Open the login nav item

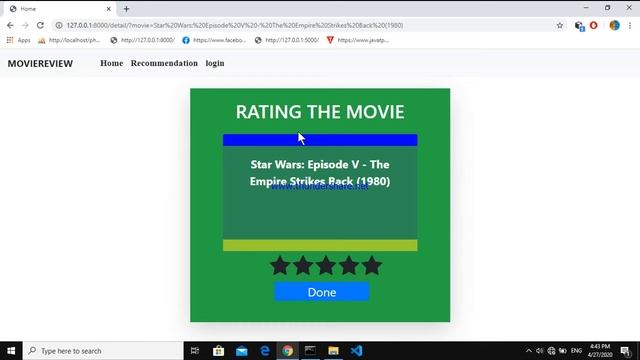[x=215, y=63]
